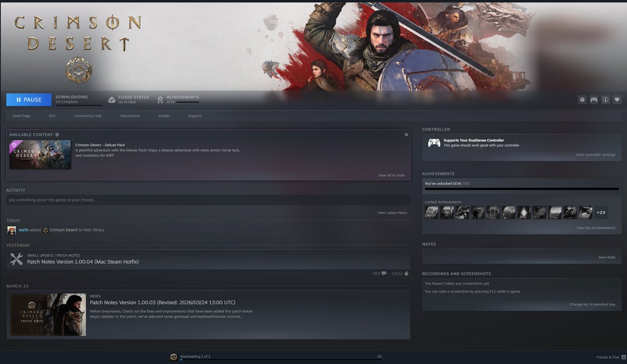Screen dimensions: 627x364
Task: Click View Latest News
Action: click(392, 213)
